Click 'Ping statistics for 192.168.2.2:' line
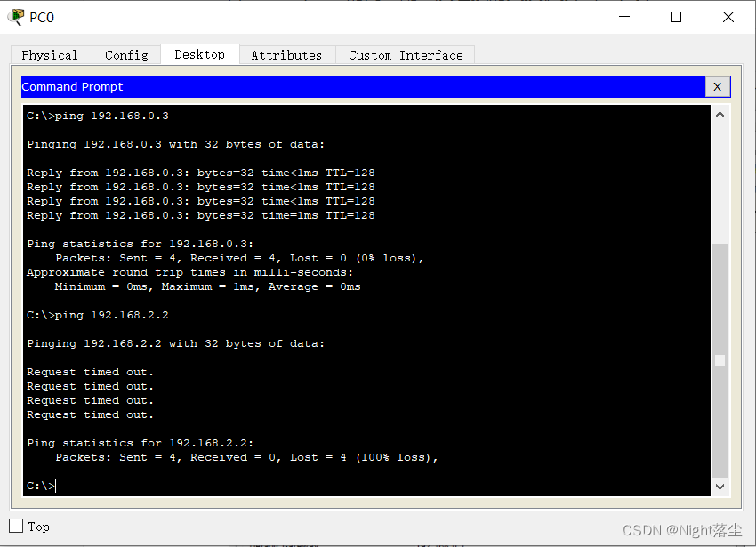Screen dimensions: 756x547 point(141,443)
